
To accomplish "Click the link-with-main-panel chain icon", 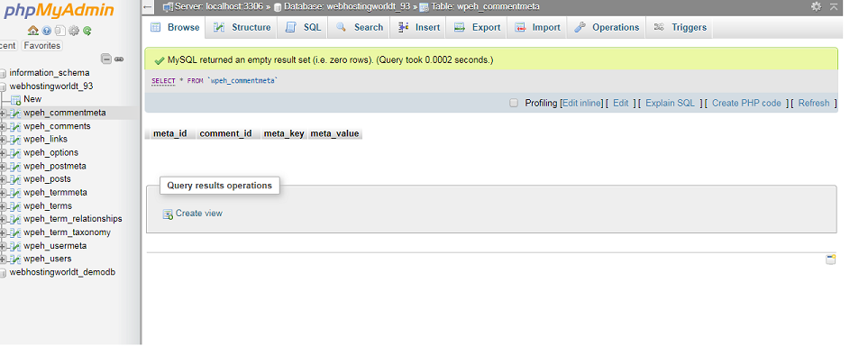I will [x=119, y=59].
